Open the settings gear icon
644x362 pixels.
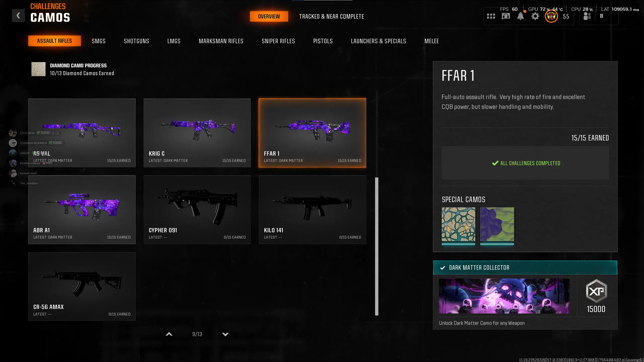point(535,16)
